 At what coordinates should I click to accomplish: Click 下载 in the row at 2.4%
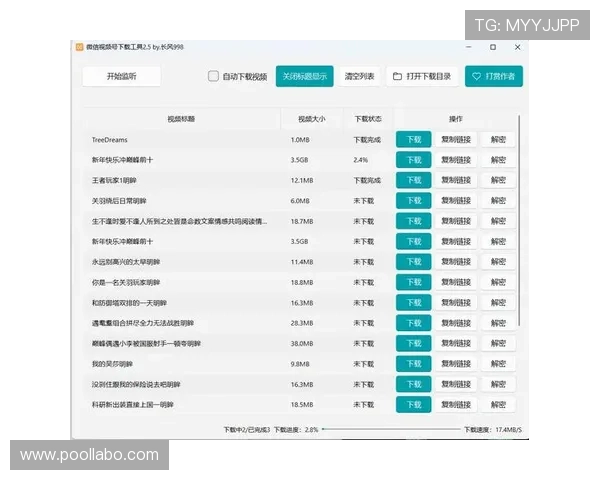414,160
